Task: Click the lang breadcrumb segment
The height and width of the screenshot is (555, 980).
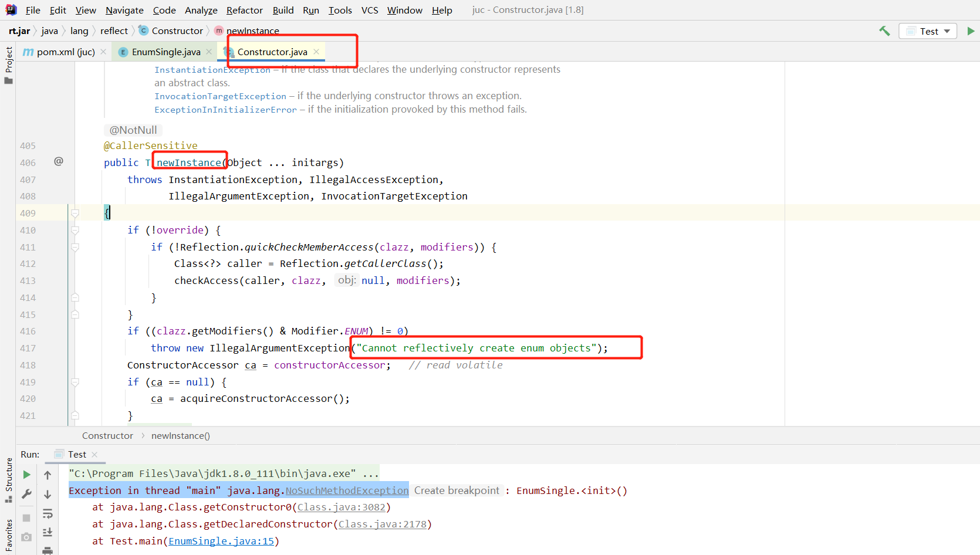Action: 79,31
